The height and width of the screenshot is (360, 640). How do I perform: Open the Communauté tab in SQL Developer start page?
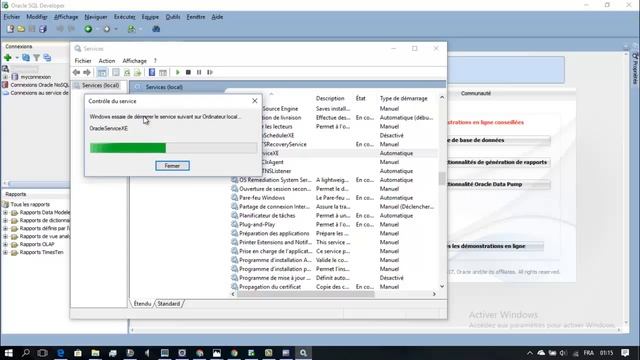tap(476, 93)
